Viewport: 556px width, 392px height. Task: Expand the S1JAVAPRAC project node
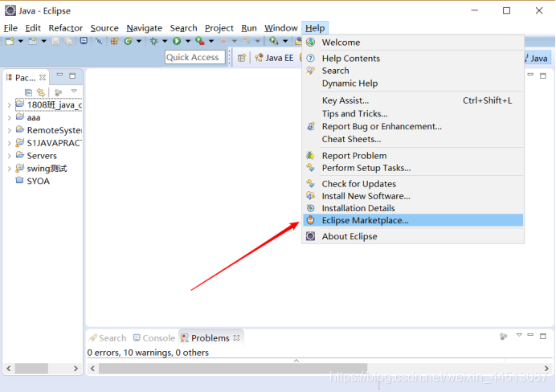pyautogui.click(x=9, y=143)
